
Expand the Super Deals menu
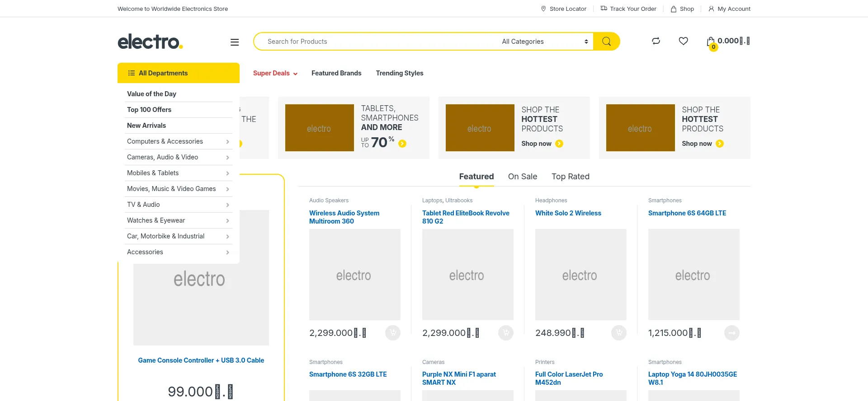tap(275, 73)
